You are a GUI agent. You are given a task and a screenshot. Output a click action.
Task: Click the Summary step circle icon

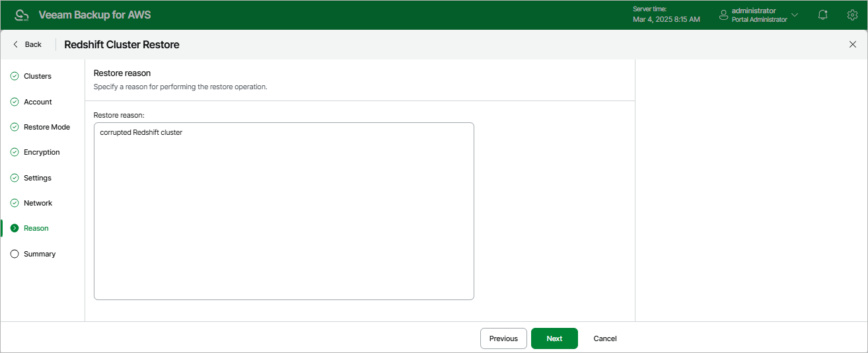pos(15,254)
